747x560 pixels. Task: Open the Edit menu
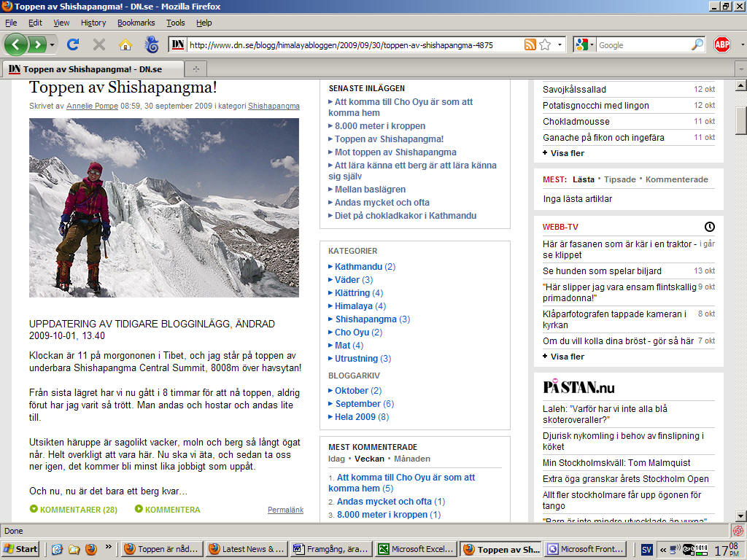[35, 23]
